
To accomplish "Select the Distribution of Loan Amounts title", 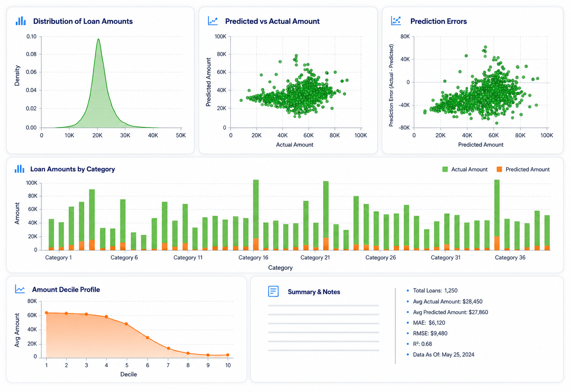I will point(83,22).
